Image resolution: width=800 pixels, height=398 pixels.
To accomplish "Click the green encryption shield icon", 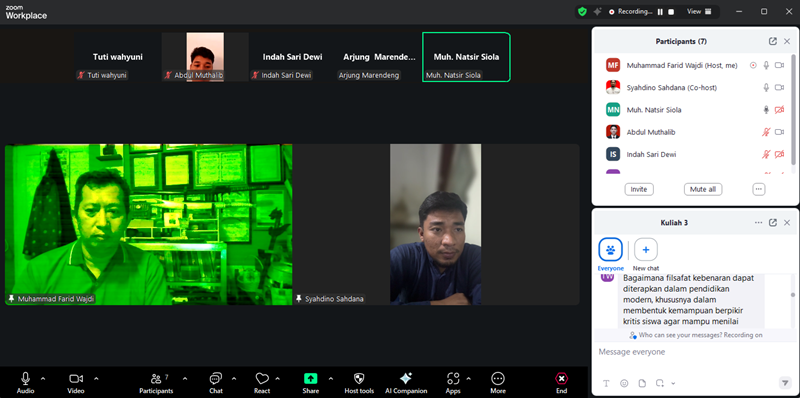I will 582,11.
